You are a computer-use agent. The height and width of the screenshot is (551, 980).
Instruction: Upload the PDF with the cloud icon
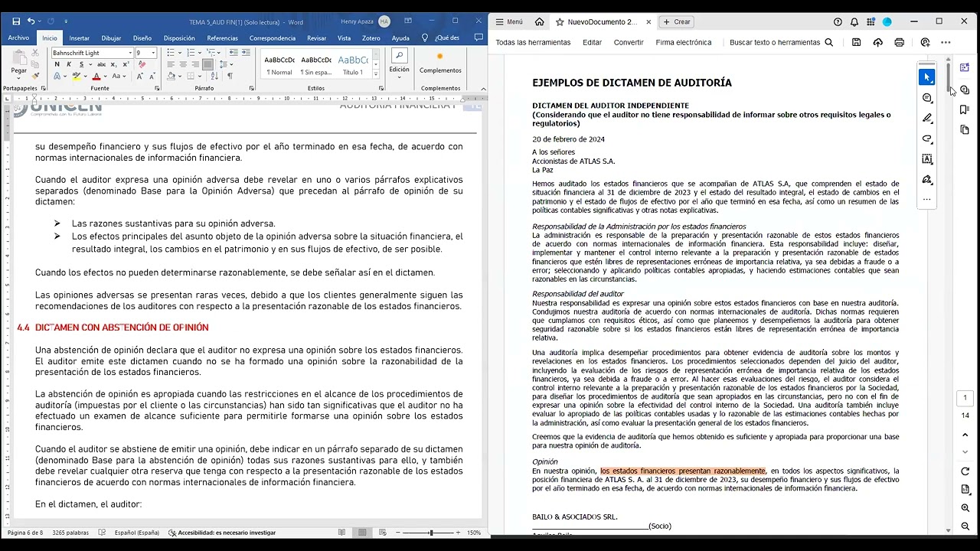tap(878, 43)
